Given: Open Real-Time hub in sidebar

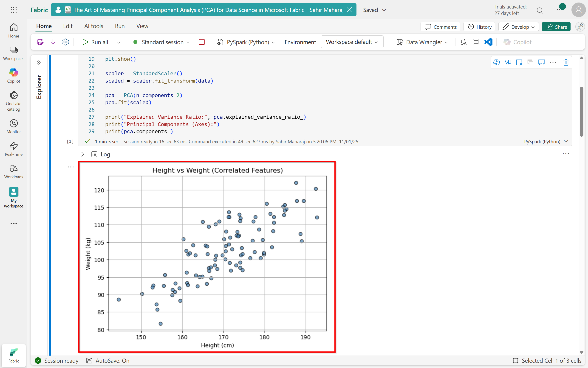Looking at the screenshot, I should [x=14, y=149].
